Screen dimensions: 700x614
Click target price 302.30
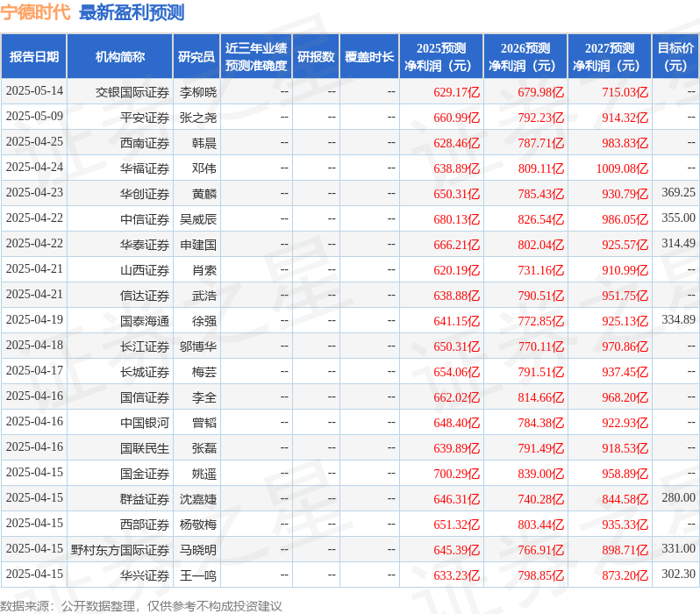679,574
